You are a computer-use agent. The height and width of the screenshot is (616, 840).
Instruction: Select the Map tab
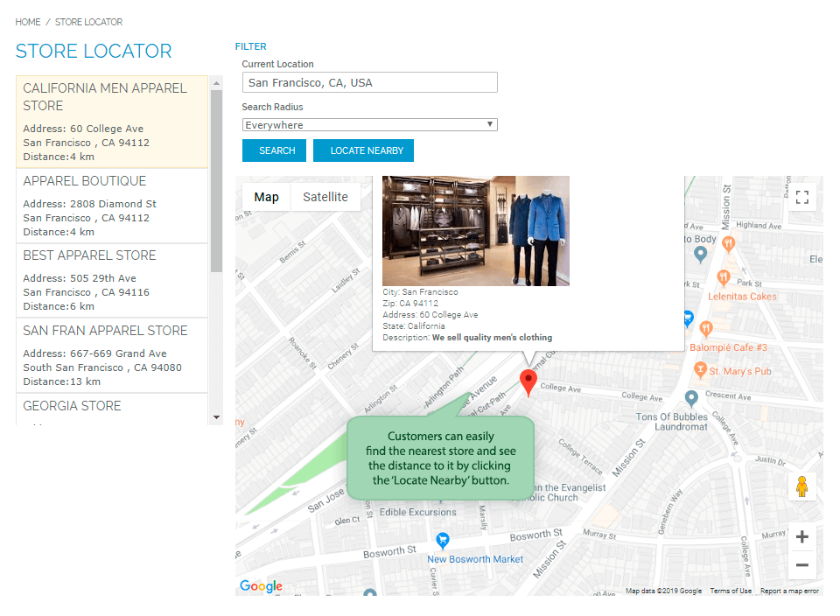tap(266, 197)
